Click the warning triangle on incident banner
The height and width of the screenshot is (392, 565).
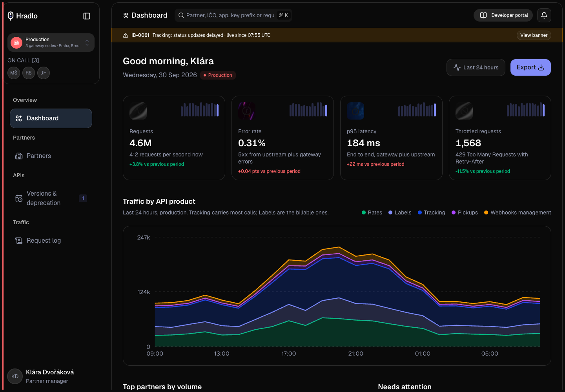(126, 35)
